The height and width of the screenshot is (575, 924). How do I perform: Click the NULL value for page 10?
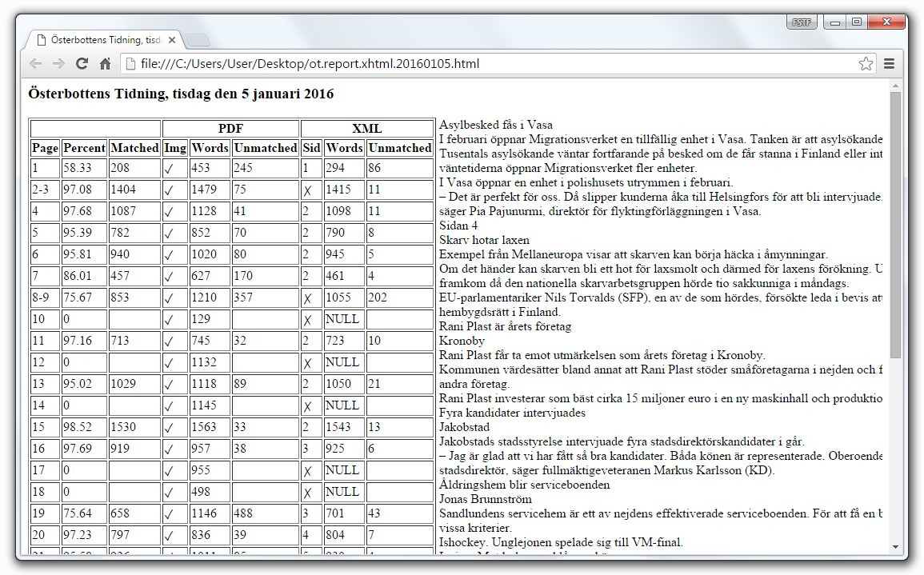[342, 319]
